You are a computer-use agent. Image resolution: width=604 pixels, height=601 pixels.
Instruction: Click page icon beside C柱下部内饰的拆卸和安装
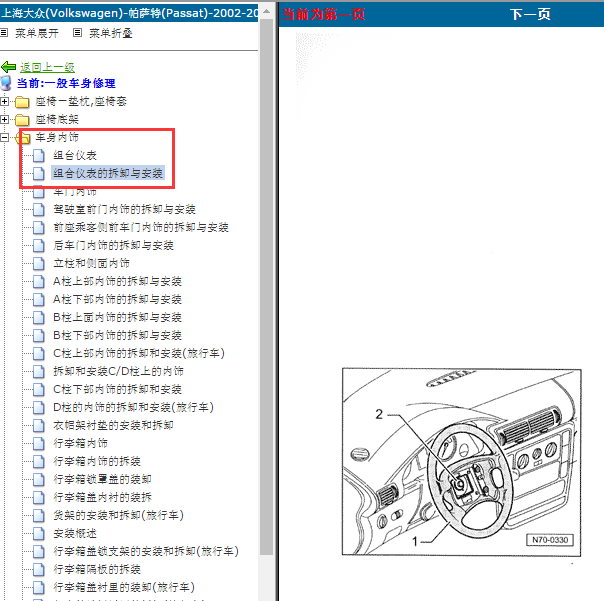(x=39, y=389)
